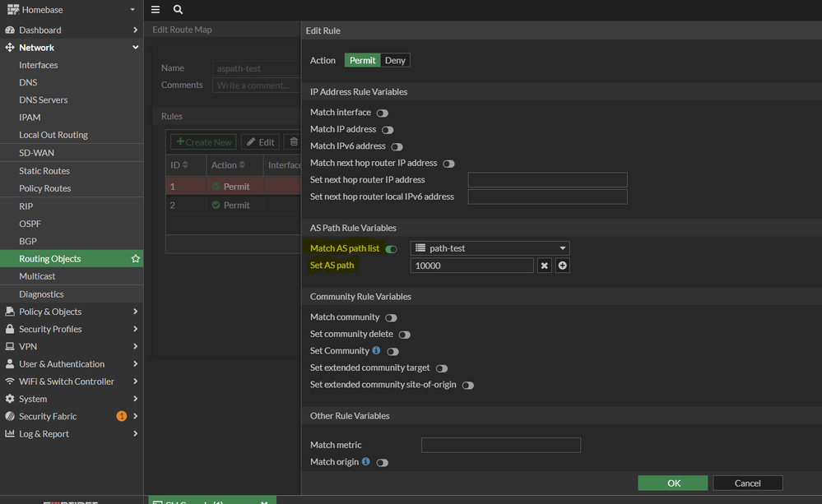The width and height of the screenshot is (822, 504).
Task: Click the OK button
Action: pyautogui.click(x=673, y=483)
